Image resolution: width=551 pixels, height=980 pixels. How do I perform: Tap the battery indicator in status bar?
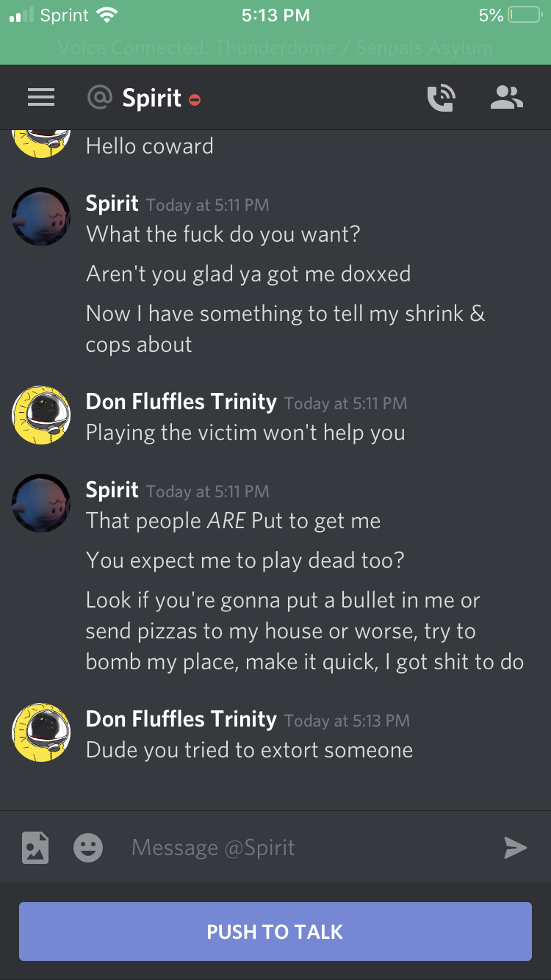pos(525,15)
